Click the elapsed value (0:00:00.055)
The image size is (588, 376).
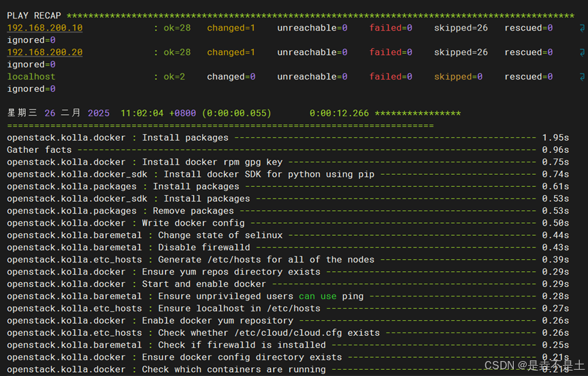[236, 113]
